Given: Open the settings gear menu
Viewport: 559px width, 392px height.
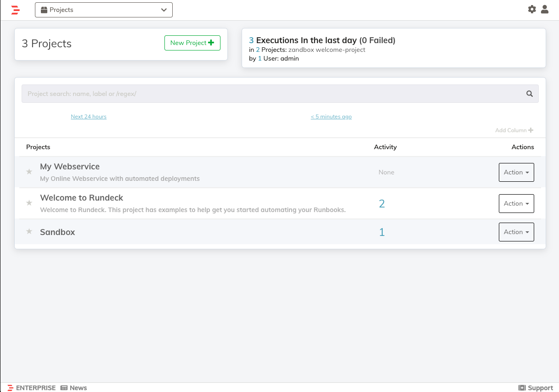Looking at the screenshot, I should pos(532,9).
